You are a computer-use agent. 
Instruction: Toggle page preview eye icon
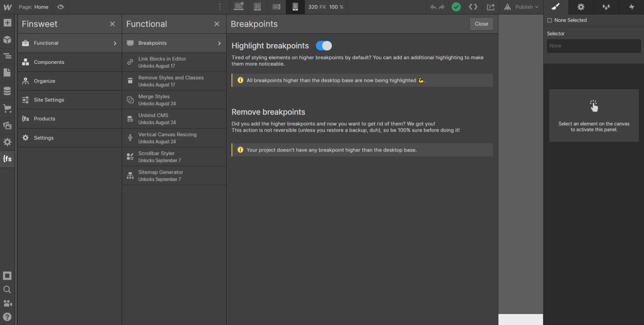click(x=61, y=7)
